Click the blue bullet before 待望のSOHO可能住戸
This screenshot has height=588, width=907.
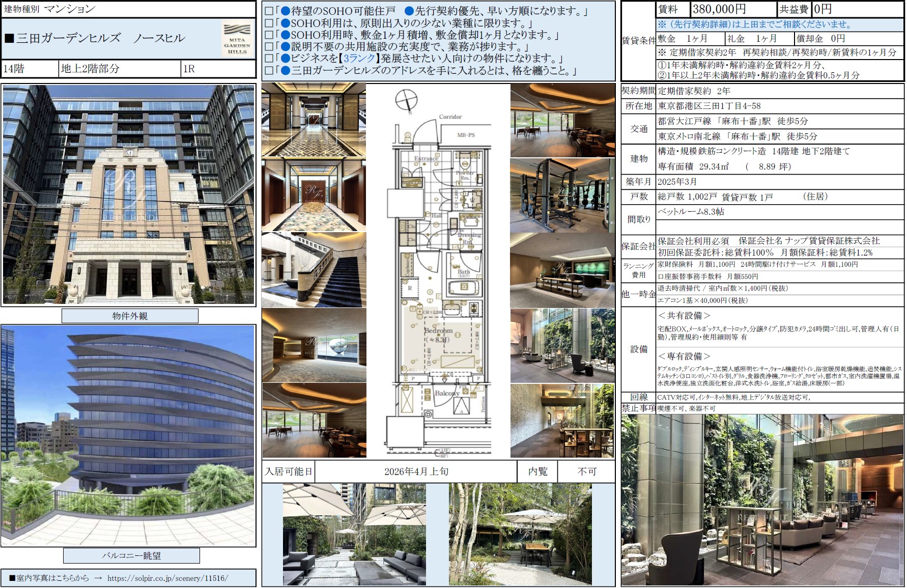(286, 11)
